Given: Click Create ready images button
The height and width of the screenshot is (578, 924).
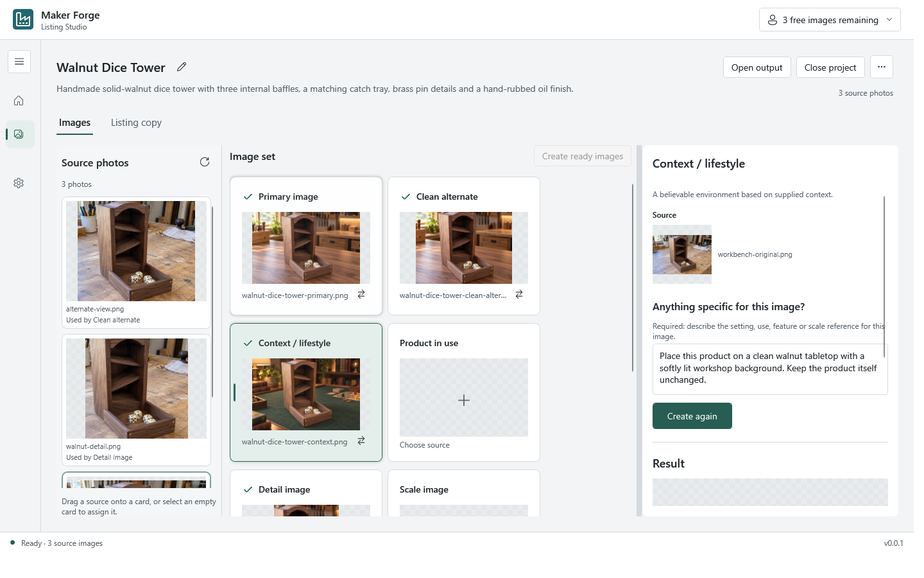Looking at the screenshot, I should 583,156.
